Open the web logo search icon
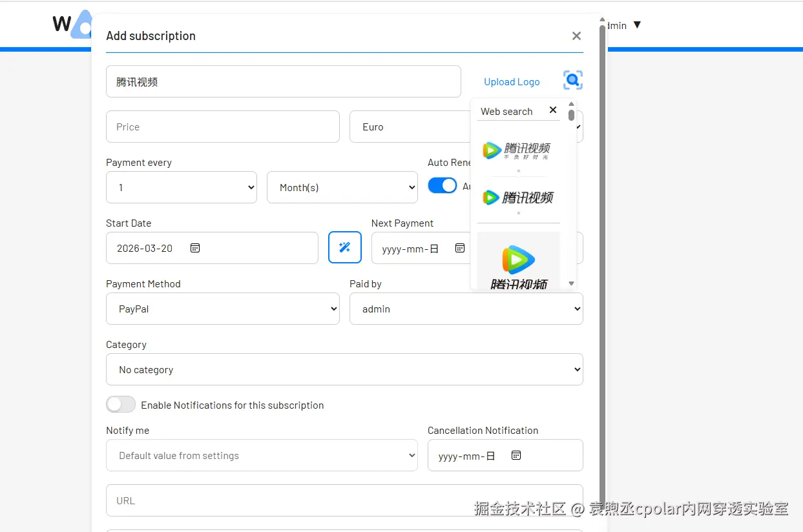Viewport: 803px width, 532px height. click(x=573, y=81)
